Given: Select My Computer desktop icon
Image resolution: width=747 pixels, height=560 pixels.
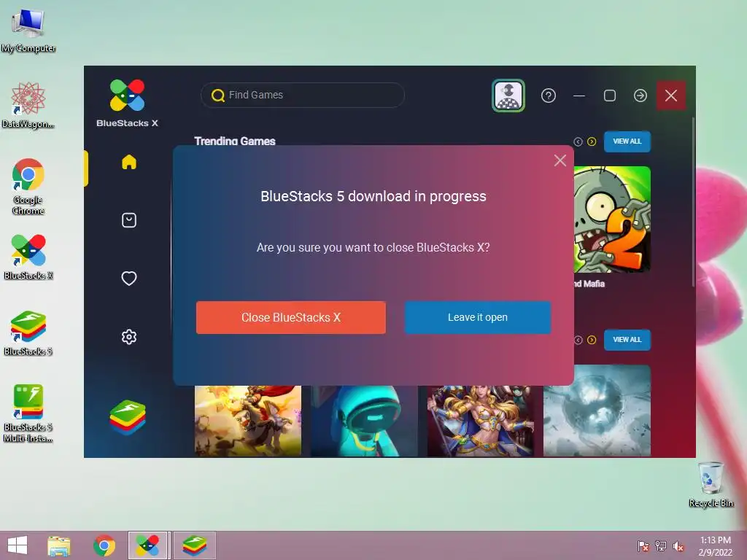Looking at the screenshot, I should [x=28, y=30].
